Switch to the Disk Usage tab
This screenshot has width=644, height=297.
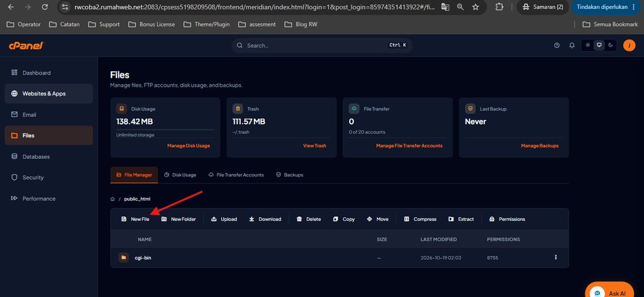[180, 175]
